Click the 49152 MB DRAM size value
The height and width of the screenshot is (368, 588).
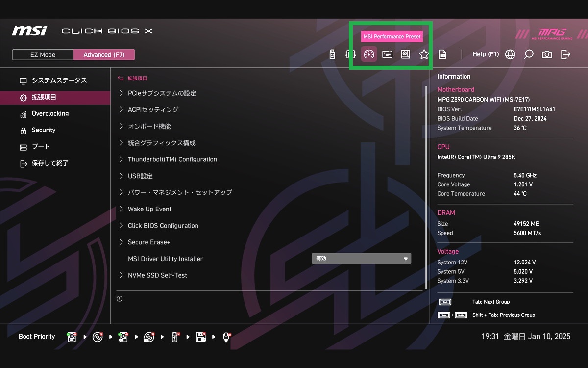(526, 224)
